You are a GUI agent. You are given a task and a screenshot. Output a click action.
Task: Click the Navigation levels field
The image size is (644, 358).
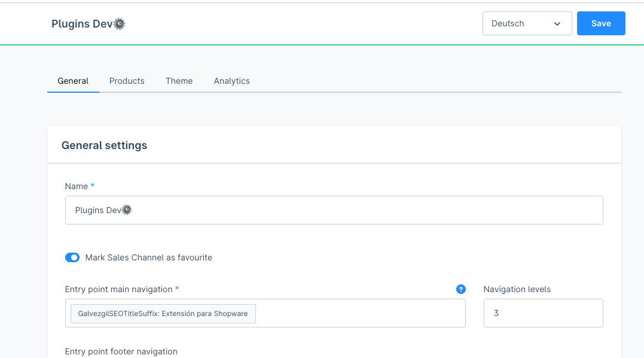[544, 313]
